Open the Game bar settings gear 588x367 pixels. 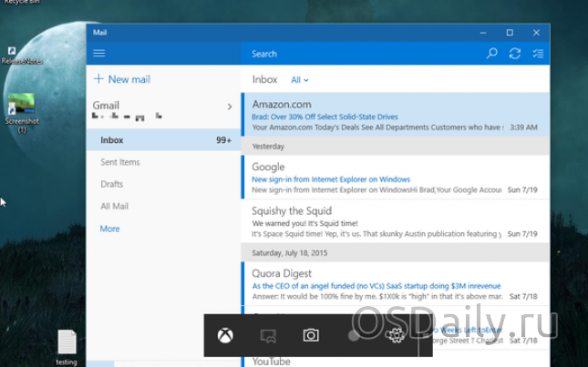pos(395,336)
